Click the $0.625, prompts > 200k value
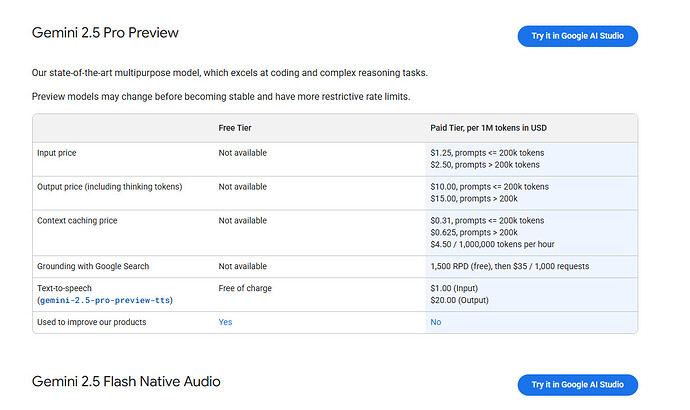The height and width of the screenshot is (410, 690). [x=474, y=233]
